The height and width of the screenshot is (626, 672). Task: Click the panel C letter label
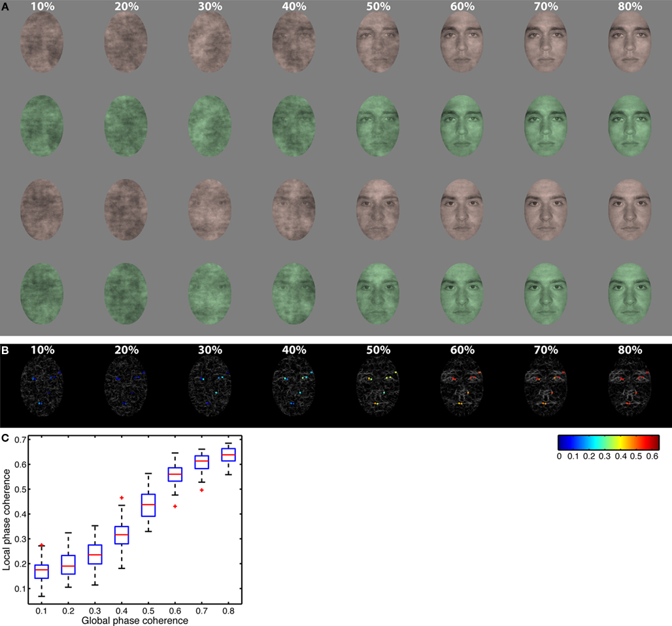click(x=5, y=438)
